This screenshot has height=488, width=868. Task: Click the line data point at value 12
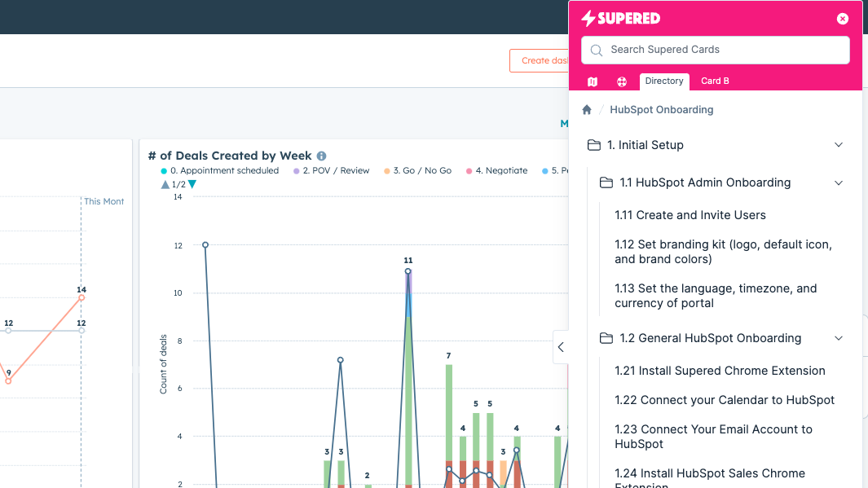pos(205,244)
